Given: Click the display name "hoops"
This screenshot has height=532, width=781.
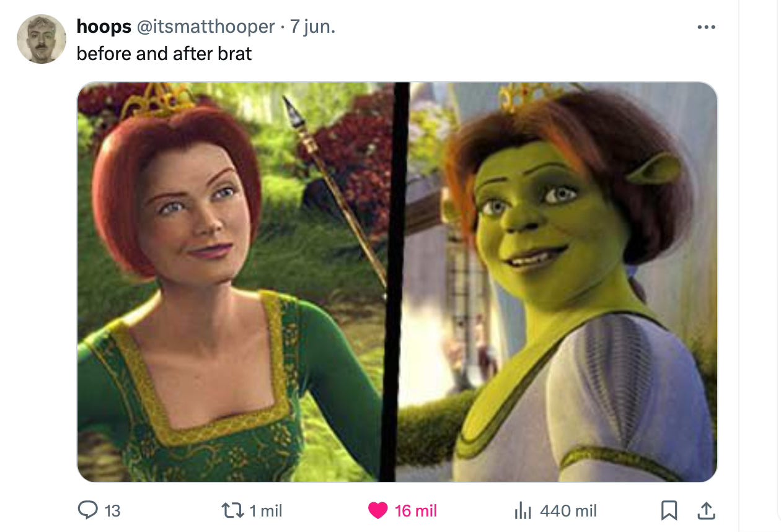Looking at the screenshot, I should click(104, 27).
